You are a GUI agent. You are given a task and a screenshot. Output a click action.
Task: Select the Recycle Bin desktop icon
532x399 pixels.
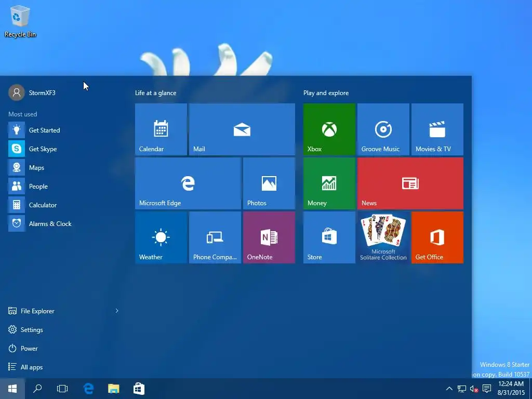[20, 21]
